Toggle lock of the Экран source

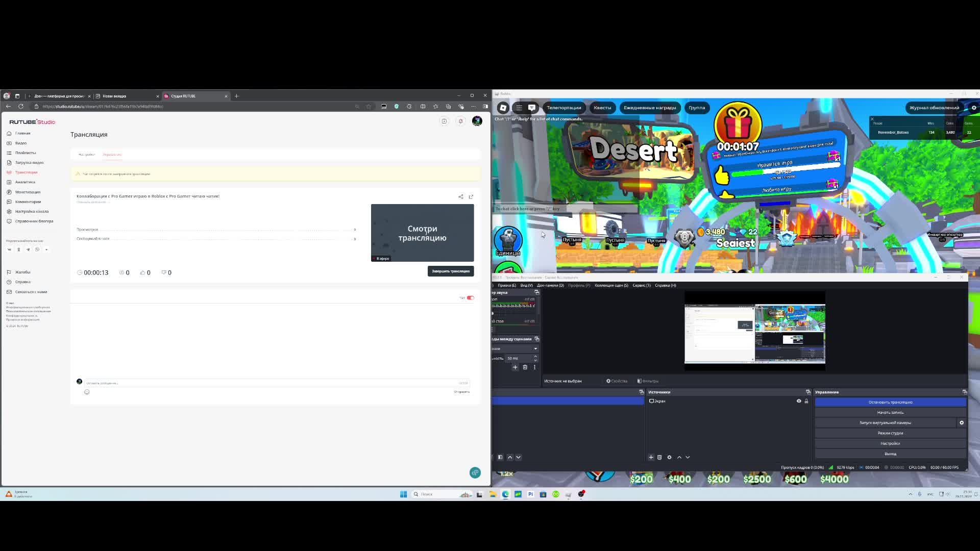coord(806,401)
